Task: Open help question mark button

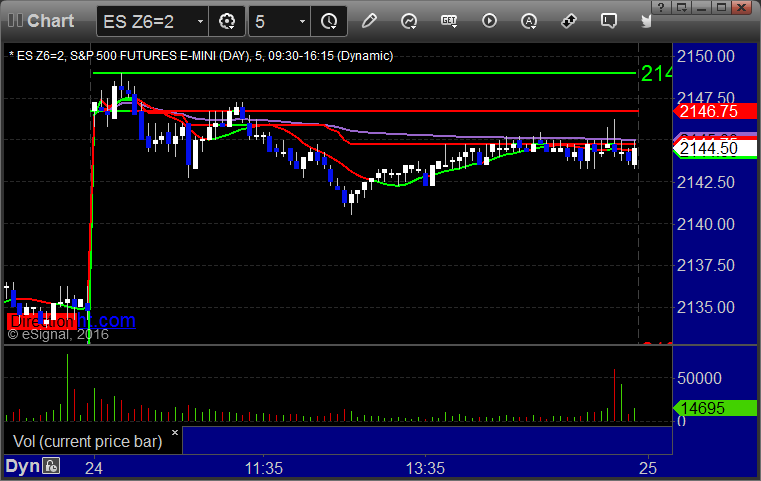Action: point(661,7)
